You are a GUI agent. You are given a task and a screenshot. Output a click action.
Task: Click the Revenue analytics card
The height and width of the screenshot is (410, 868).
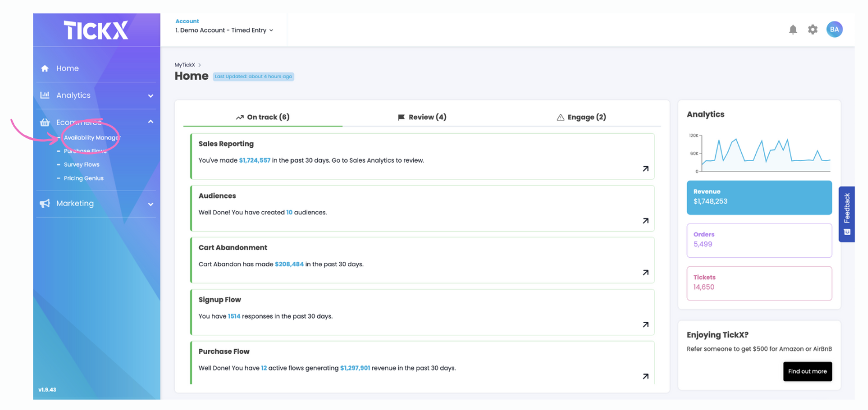click(x=759, y=197)
